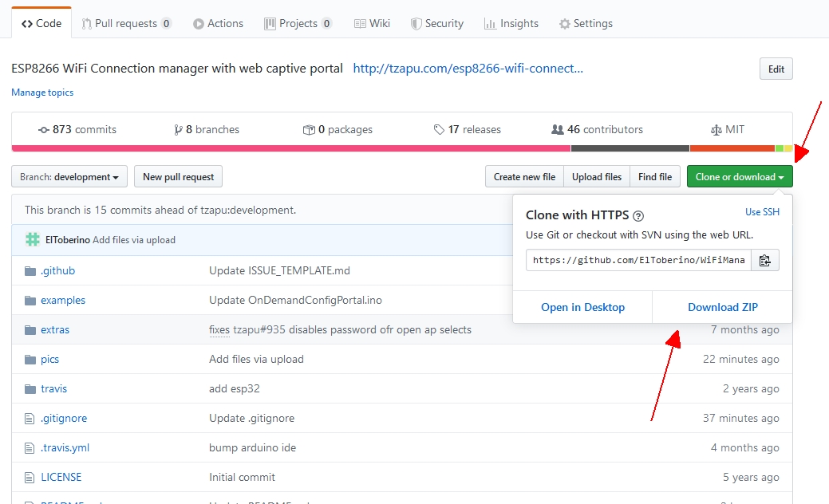This screenshot has height=504, width=829.
Task: View the MIT license link
Action: tap(728, 129)
